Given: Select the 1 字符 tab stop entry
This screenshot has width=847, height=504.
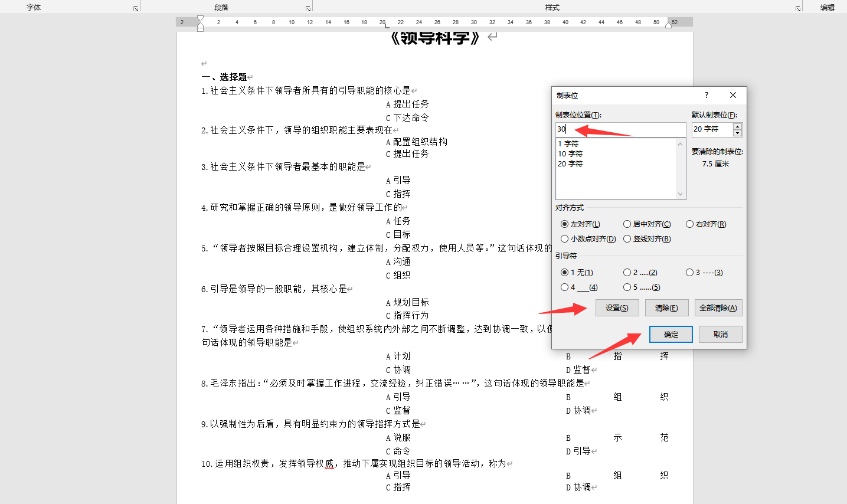Looking at the screenshot, I should point(568,144).
